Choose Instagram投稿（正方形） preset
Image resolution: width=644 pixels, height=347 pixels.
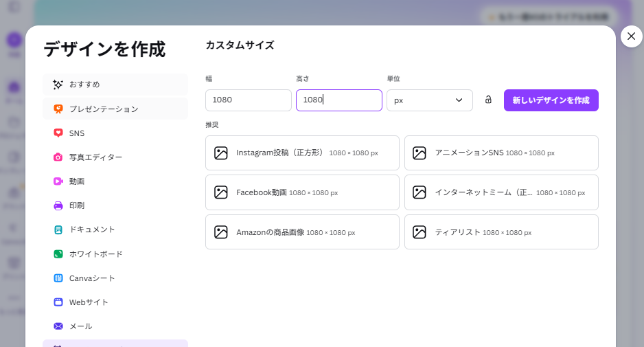point(302,153)
